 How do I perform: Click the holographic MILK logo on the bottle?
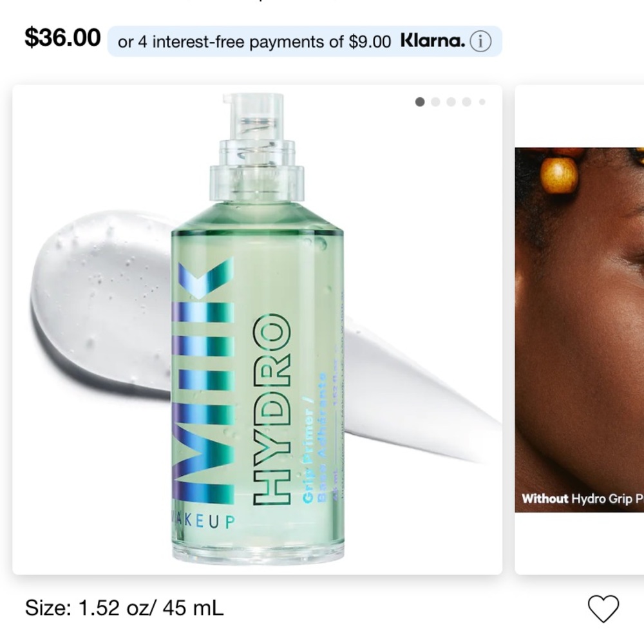202,380
